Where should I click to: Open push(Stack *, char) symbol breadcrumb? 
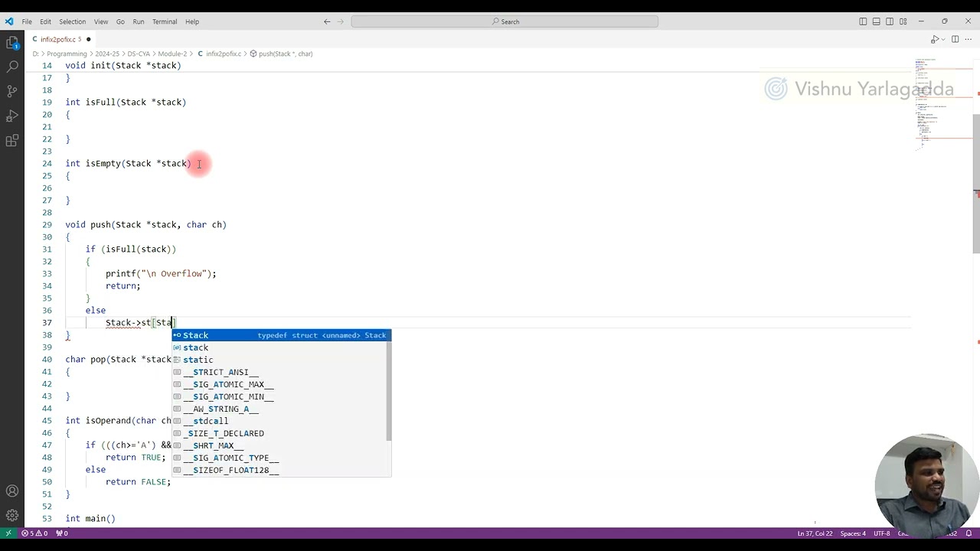click(281, 54)
